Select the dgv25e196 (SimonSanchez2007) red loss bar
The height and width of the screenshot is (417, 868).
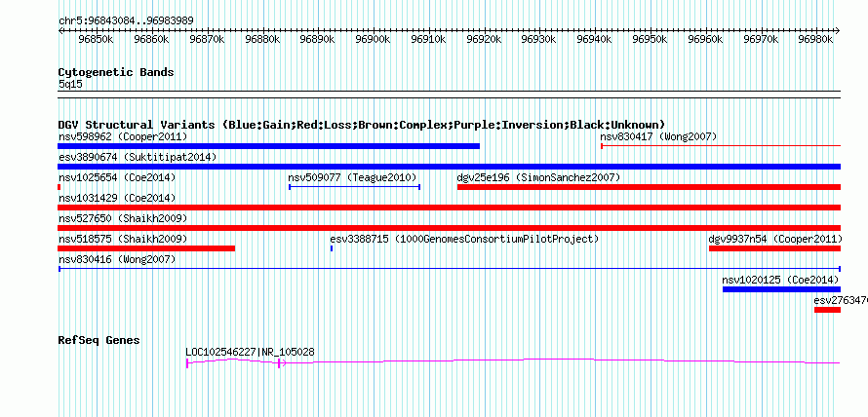coord(649,187)
